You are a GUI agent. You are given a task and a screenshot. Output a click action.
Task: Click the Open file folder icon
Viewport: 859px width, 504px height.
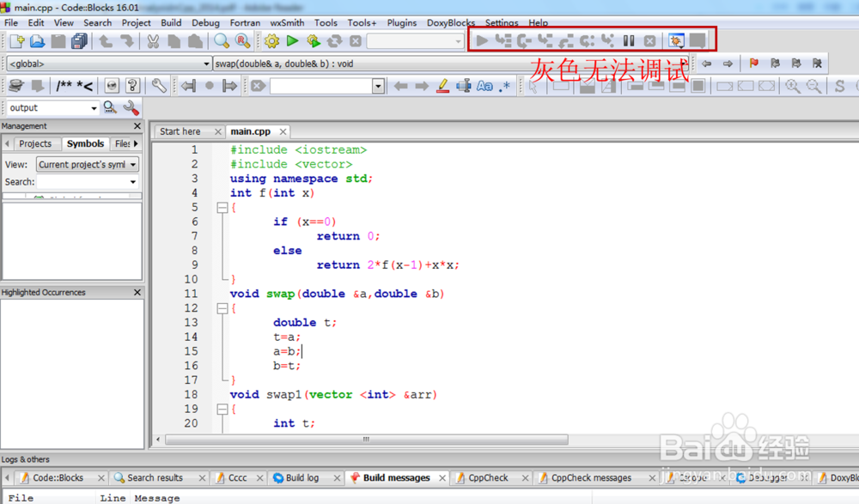coord(37,41)
